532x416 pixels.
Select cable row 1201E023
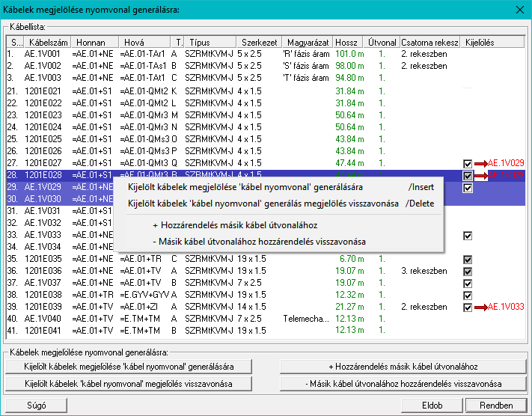(266, 115)
